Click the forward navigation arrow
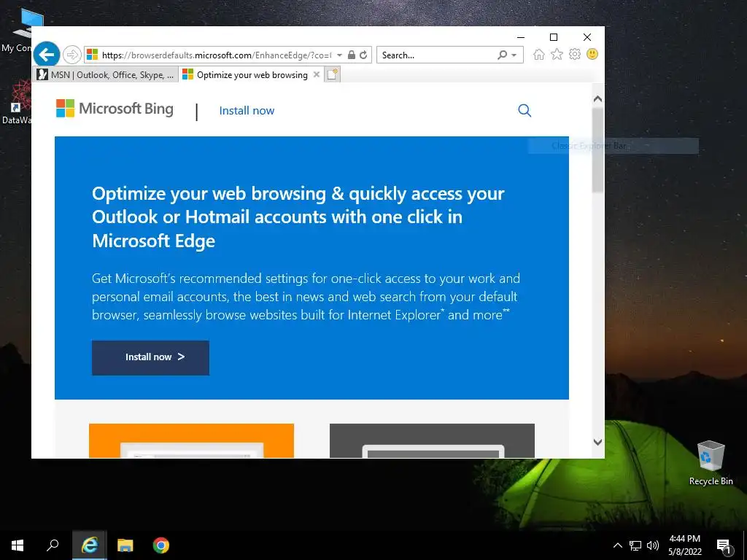Image resolution: width=747 pixels, height=560 pixels. pos(72,55)
